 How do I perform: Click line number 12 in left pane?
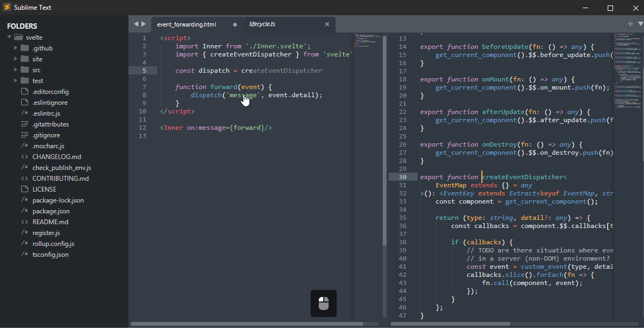pos(142,128)
